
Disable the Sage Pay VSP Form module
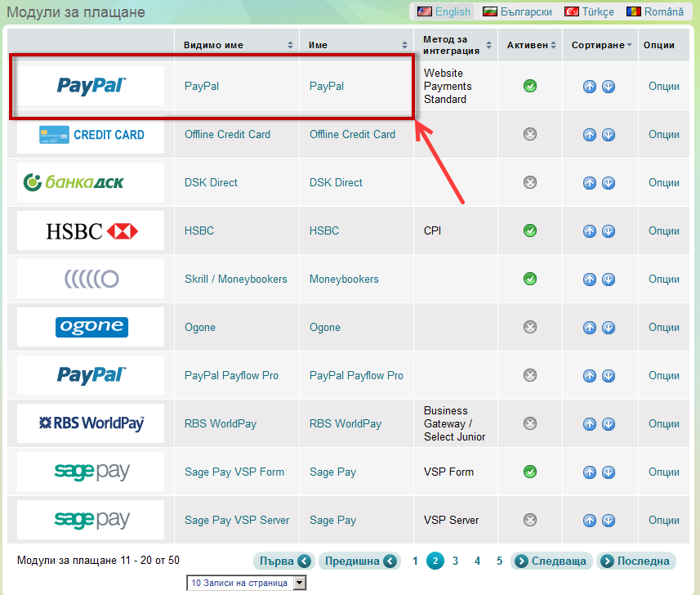[x=530, y=472]
